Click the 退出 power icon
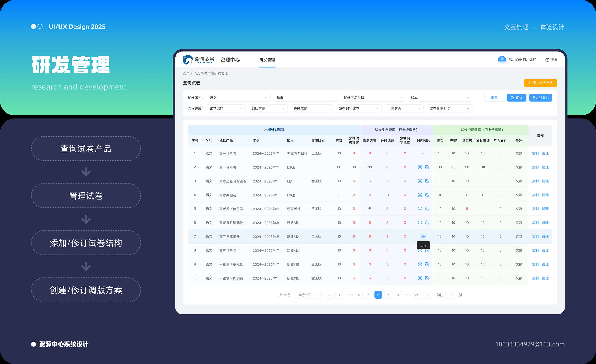The image size is (596, 364). click(547, 60)
